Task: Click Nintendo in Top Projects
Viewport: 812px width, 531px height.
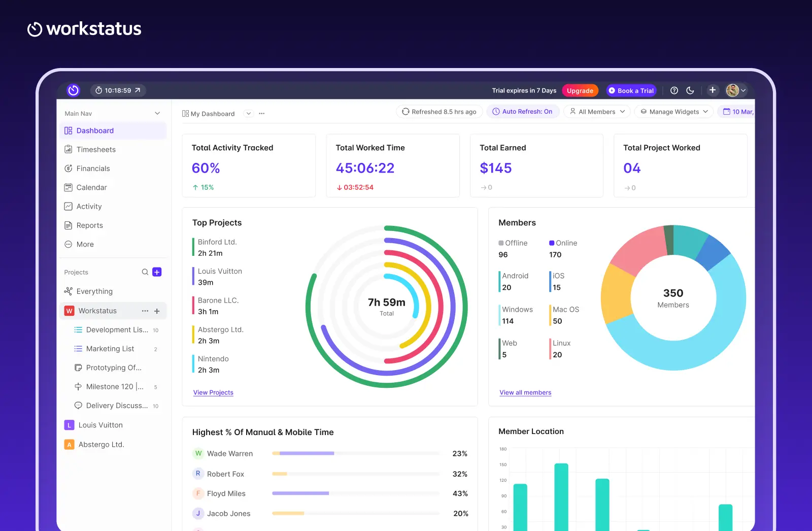Action: click(213, 359)
